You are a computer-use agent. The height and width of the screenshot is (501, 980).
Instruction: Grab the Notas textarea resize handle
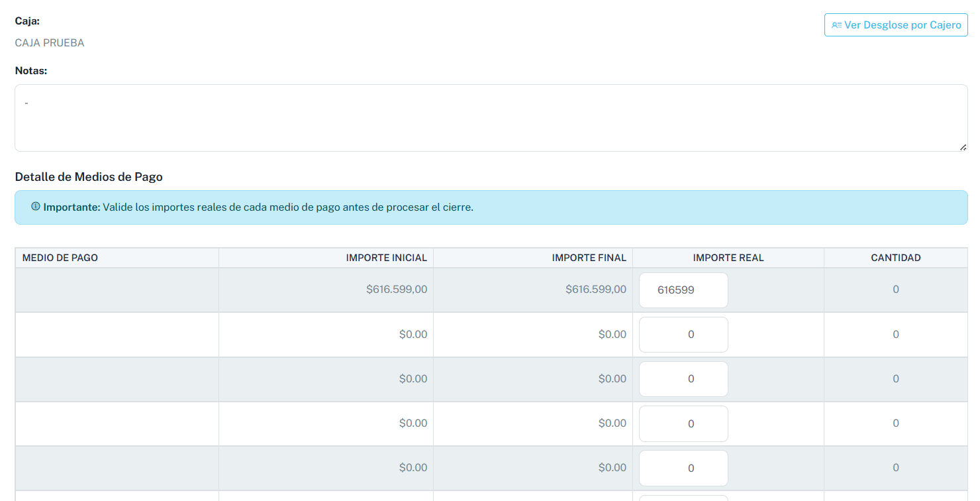[963, 147]
